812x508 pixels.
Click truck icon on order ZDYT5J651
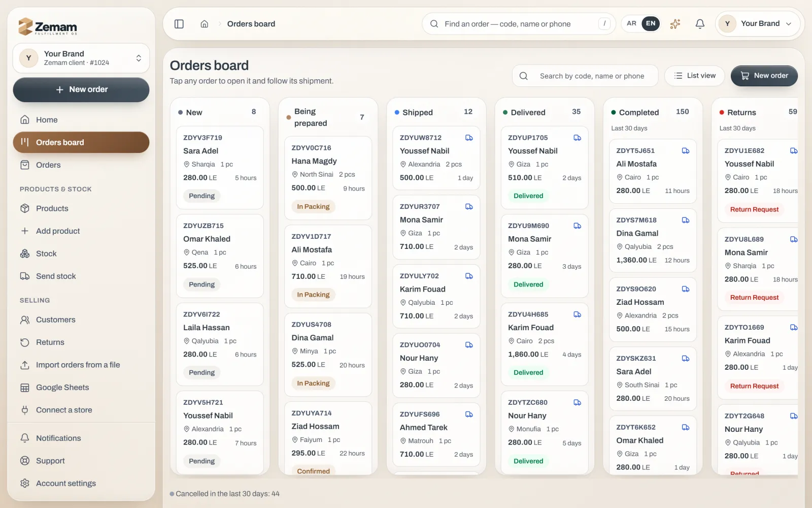click(x=686, y=151)
